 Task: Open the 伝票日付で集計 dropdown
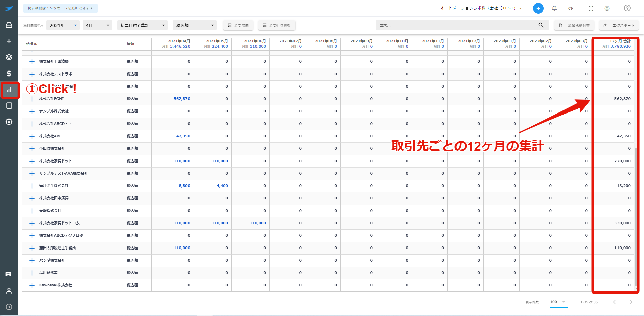(x=143, y=25)
